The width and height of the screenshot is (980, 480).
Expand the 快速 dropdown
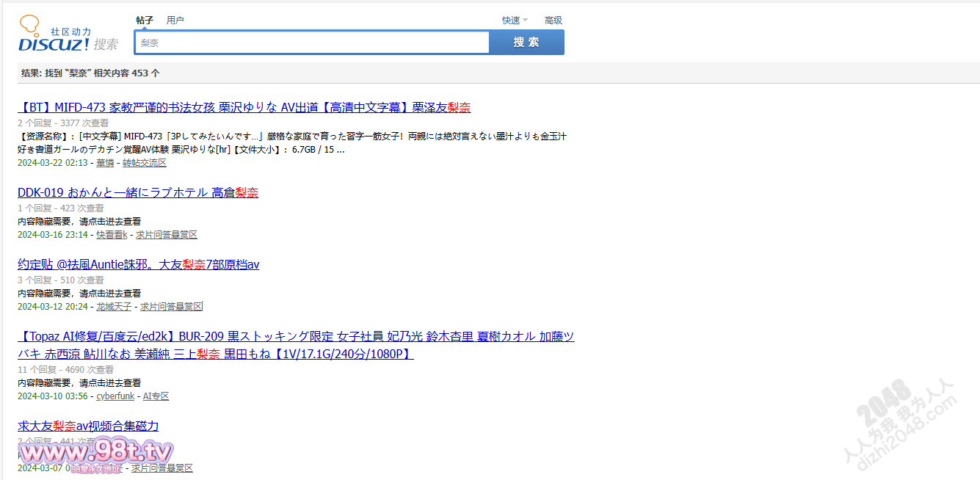coord(514,21)
